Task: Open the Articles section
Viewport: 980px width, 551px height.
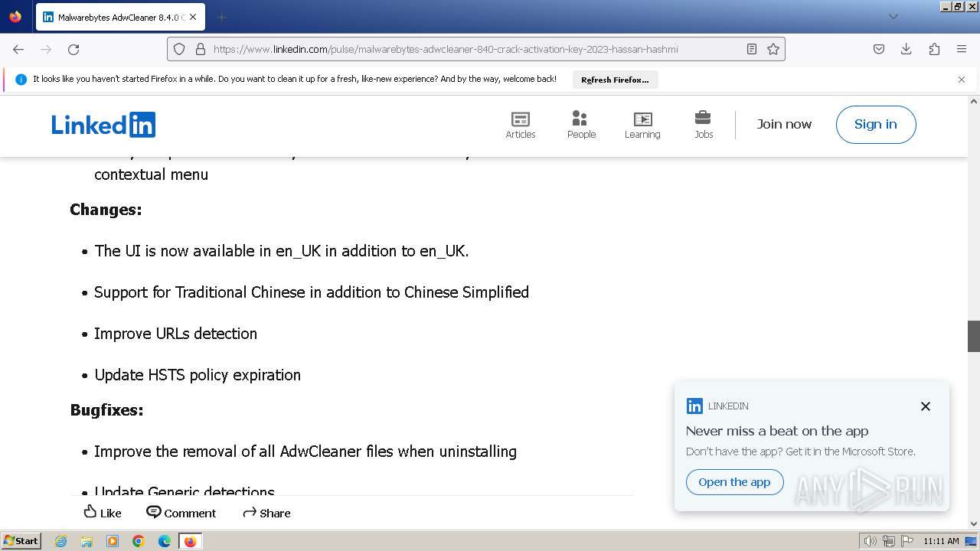Action: tap(521, 125)
